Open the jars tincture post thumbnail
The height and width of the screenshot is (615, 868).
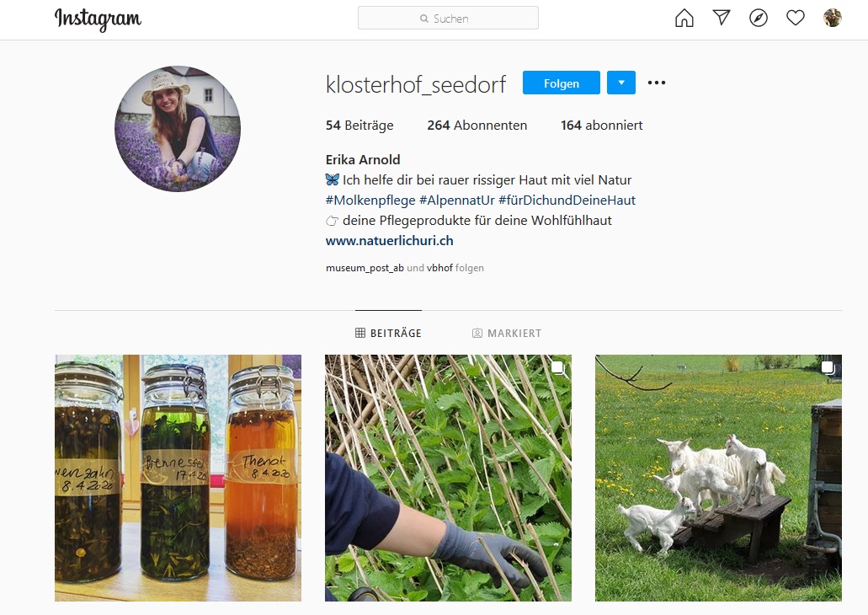click(x=178, y=479)
